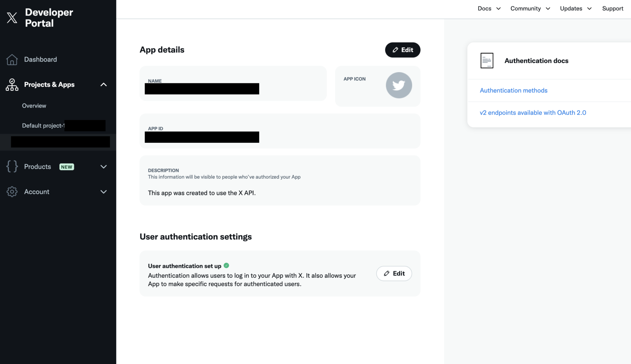Click the Dashboard home icon

[12, 60]
